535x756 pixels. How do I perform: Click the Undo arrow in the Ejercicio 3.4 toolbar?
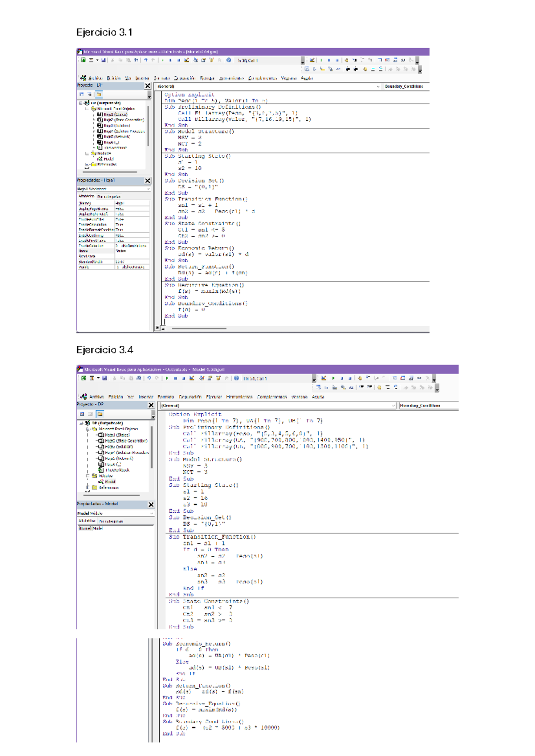pos(149,378)
